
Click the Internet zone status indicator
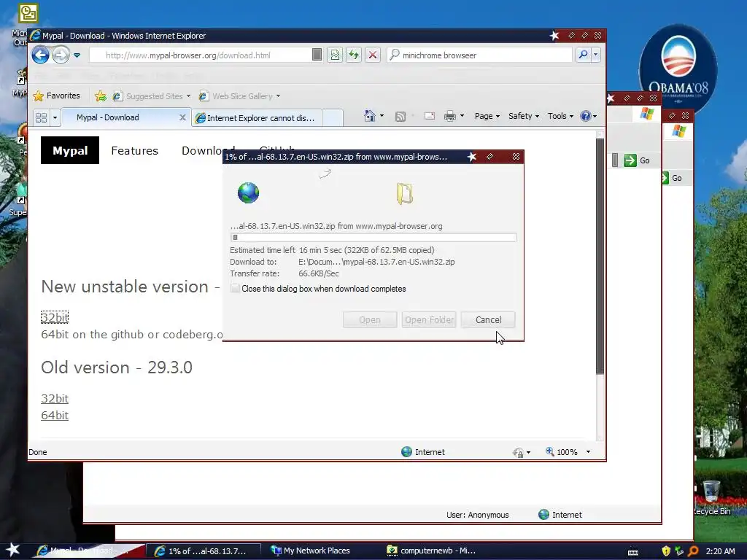pyautogui.click(x=423, y=452)
